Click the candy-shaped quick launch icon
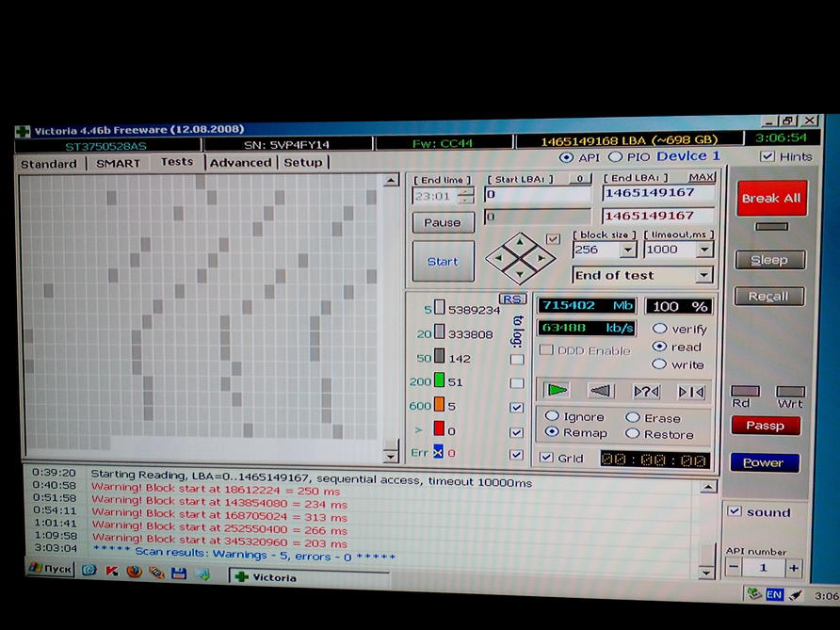Viewport: 840px width, 630px height. [x=156, y=573]
